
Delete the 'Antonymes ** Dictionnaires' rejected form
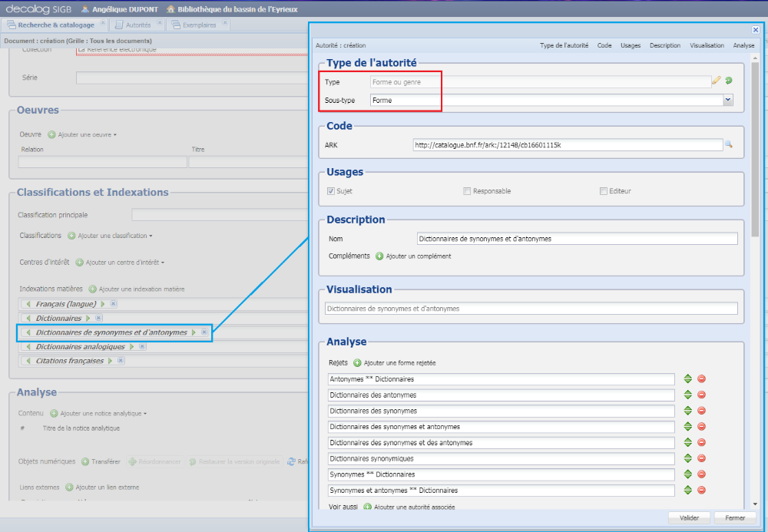pos(701,378)
